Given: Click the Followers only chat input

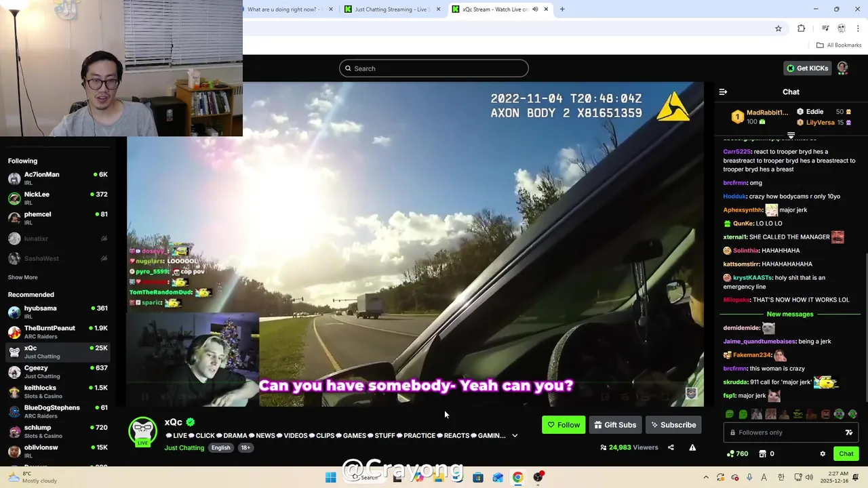Looking at the screenshot, I should coord(791,432).
